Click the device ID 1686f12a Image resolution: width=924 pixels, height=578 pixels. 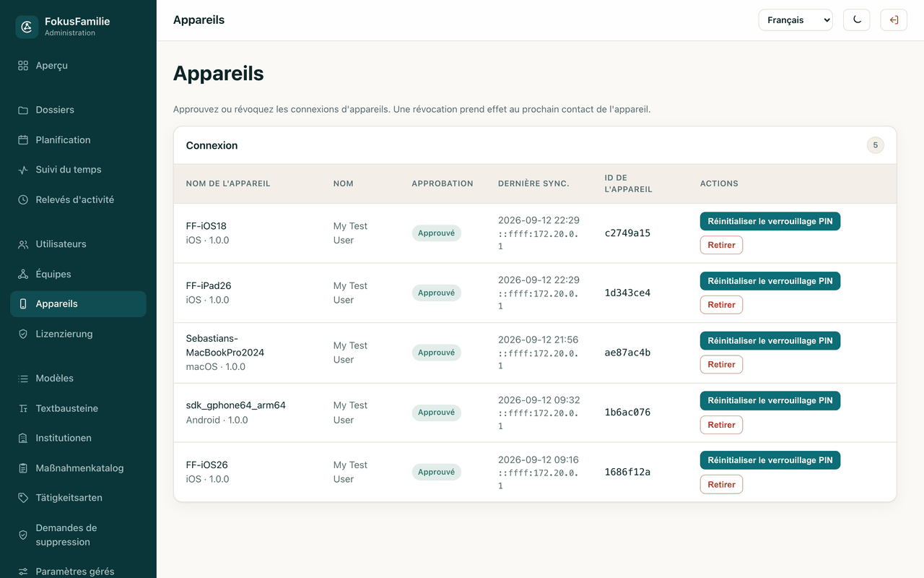coord(627,473)
